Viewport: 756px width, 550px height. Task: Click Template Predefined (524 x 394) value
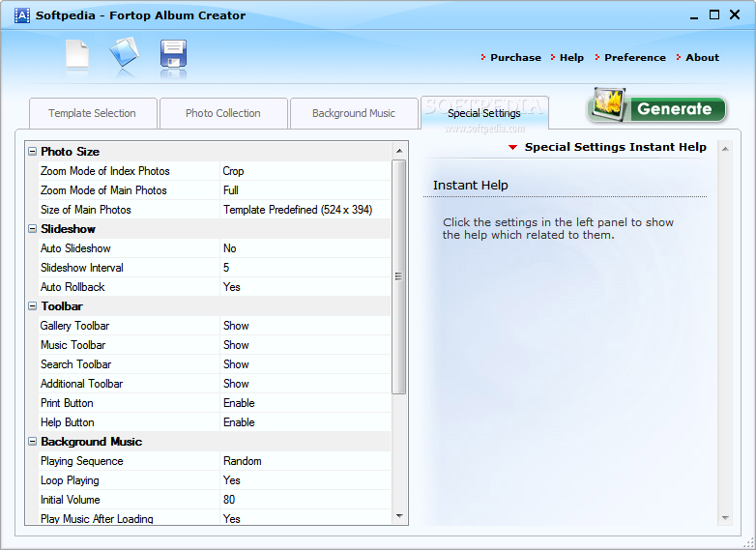click(298, 210)
